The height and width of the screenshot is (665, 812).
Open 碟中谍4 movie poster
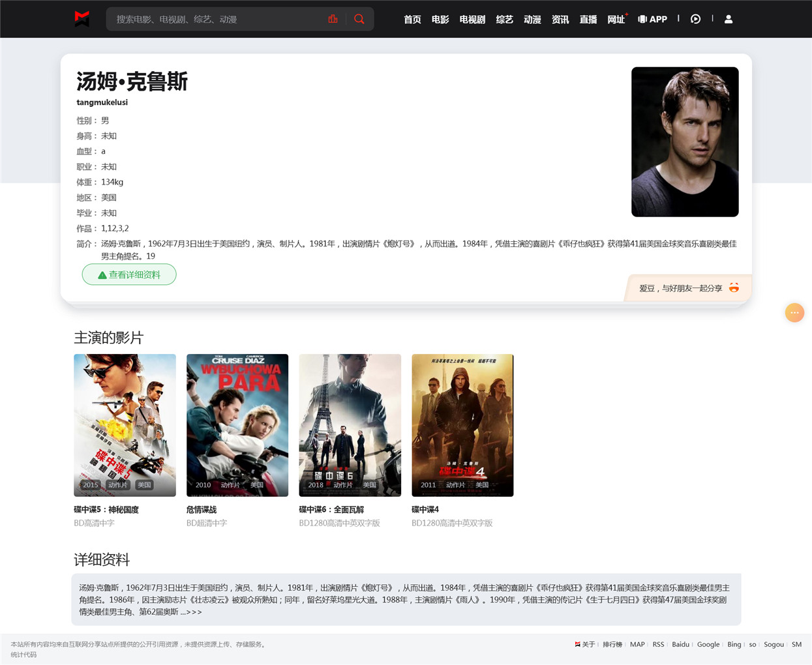[462, 425]
